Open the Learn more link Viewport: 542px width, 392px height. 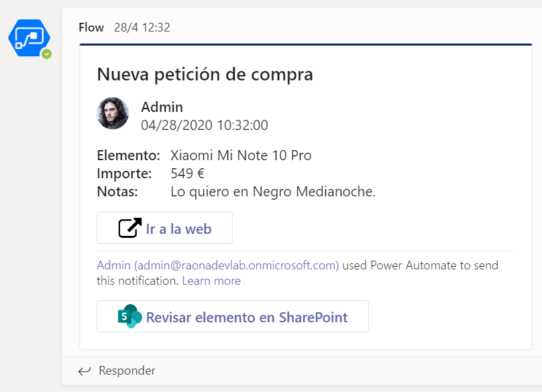coord(211,281)
